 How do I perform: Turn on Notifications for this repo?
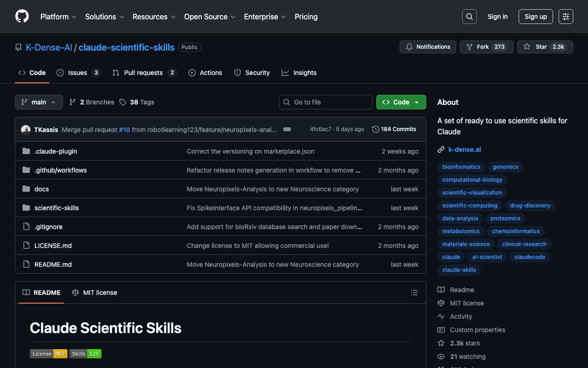pos(428,47)
